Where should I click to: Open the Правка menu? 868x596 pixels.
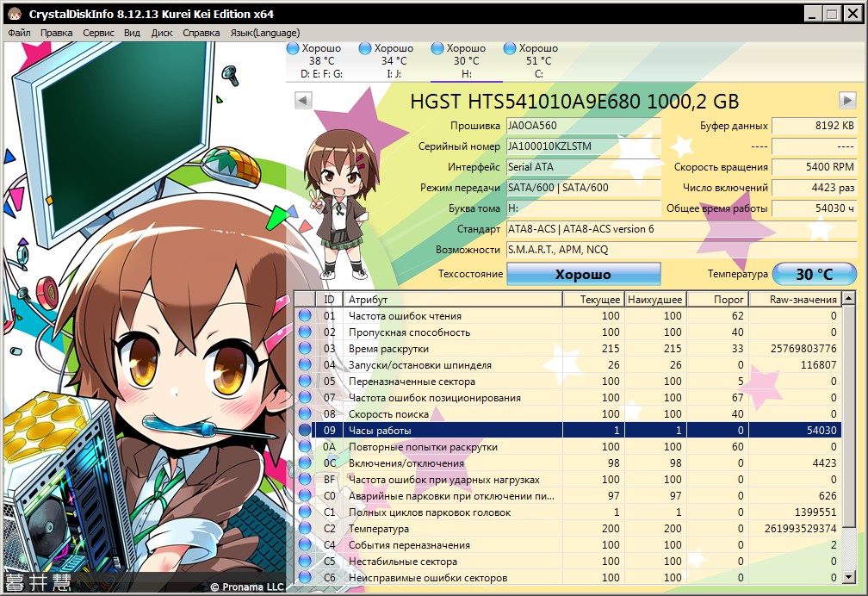[56, 33]
